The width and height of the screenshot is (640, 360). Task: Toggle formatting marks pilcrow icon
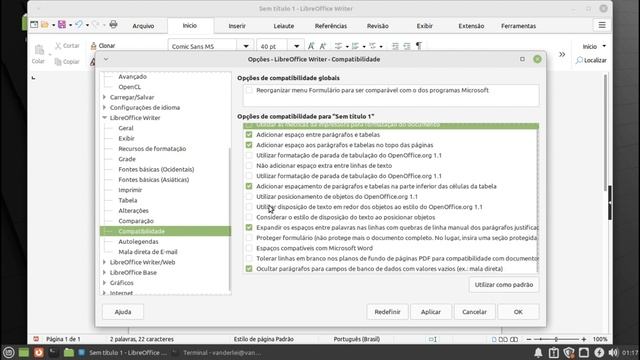pos(419,46)
